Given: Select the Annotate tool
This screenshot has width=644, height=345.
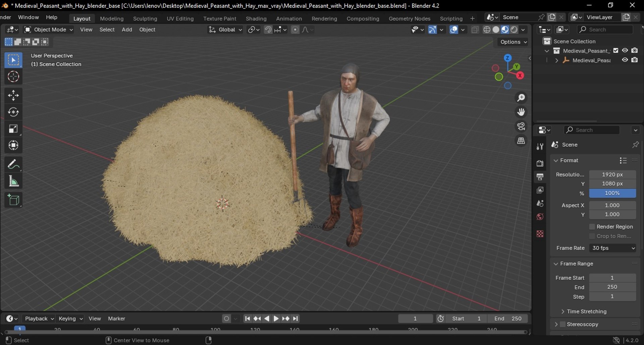Looking at the screenshot, I should pos(13,164).
